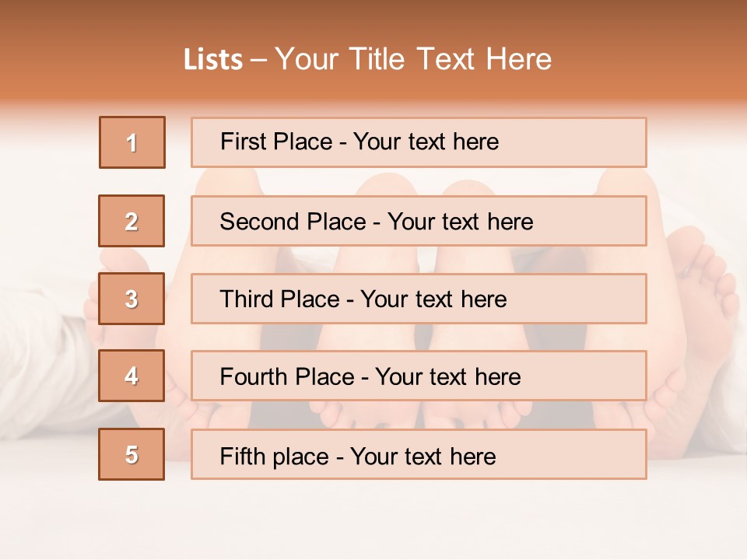Select the Fourth Place text bar
The height and width of the screenshot is (560, 747).
tap(419, 376)
